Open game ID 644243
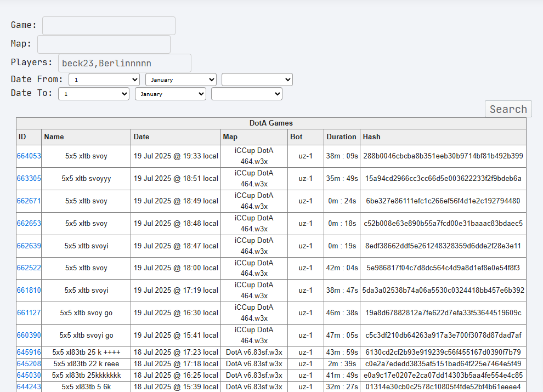Image resolution: width=543 pixels, height=392 pixels. tap(29, 387)
